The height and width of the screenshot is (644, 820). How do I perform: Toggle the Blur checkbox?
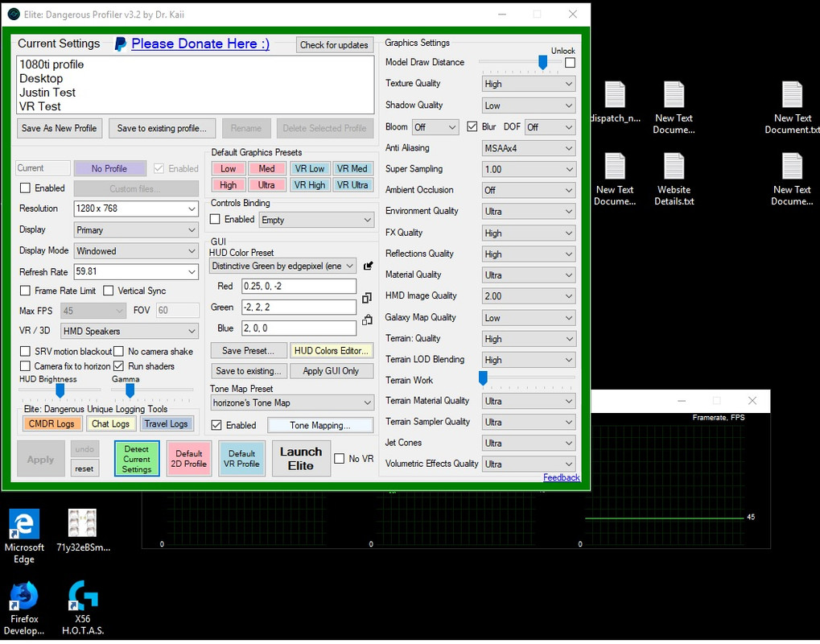472,126
